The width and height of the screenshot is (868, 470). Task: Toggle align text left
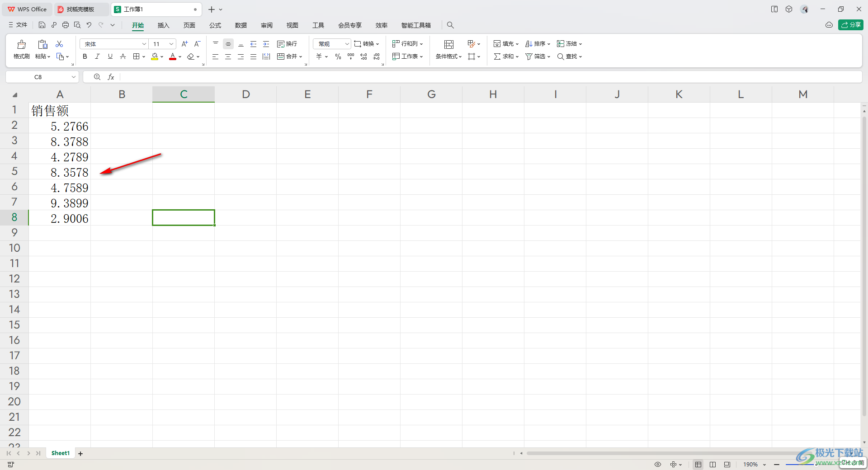[216, 56]
